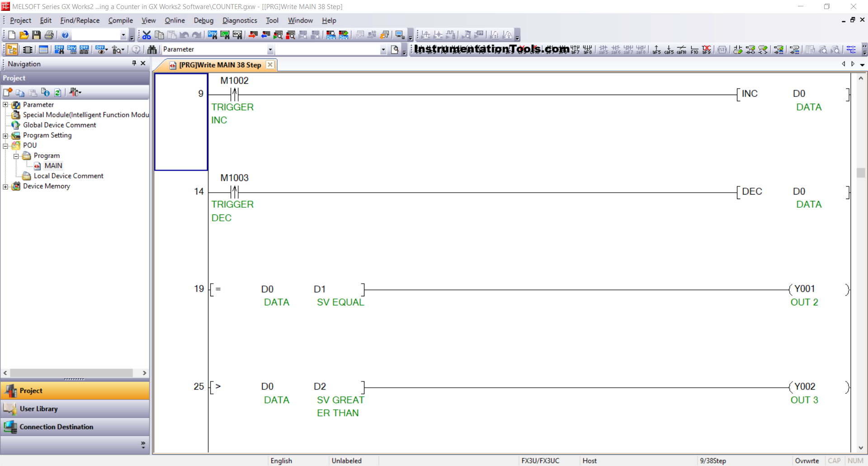Click the Write to PLC icon with red arrow
Screen dimensions: 868x466
point(253,35)
